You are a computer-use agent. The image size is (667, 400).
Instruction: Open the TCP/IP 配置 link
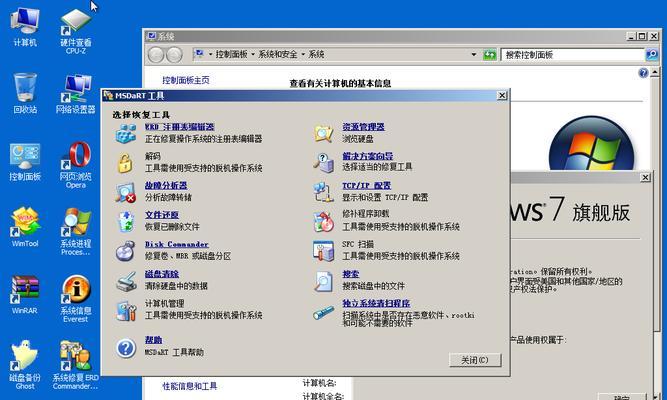pyautogui.click(x=367, y=186)
